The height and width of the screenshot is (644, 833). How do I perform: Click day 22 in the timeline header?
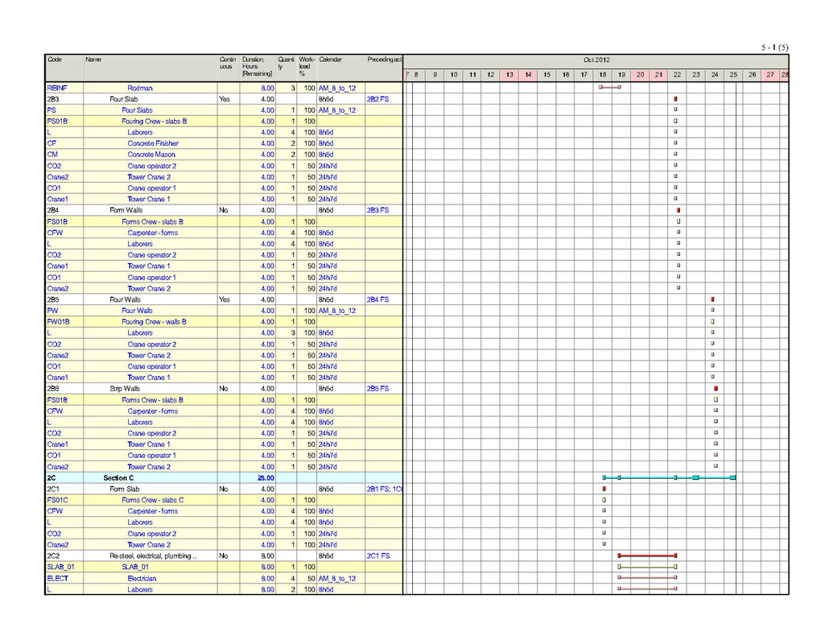coord(677,75)
